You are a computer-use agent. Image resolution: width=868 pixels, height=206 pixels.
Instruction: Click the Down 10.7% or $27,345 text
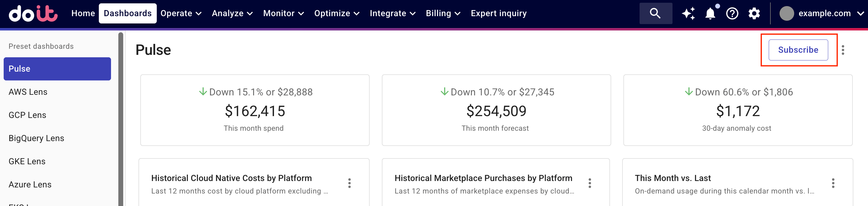pos(502,92)
